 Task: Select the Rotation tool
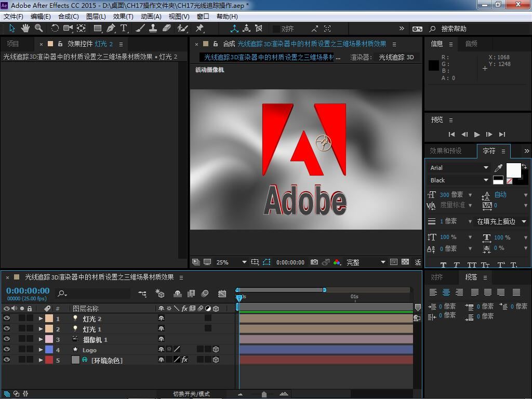[55, 29]
